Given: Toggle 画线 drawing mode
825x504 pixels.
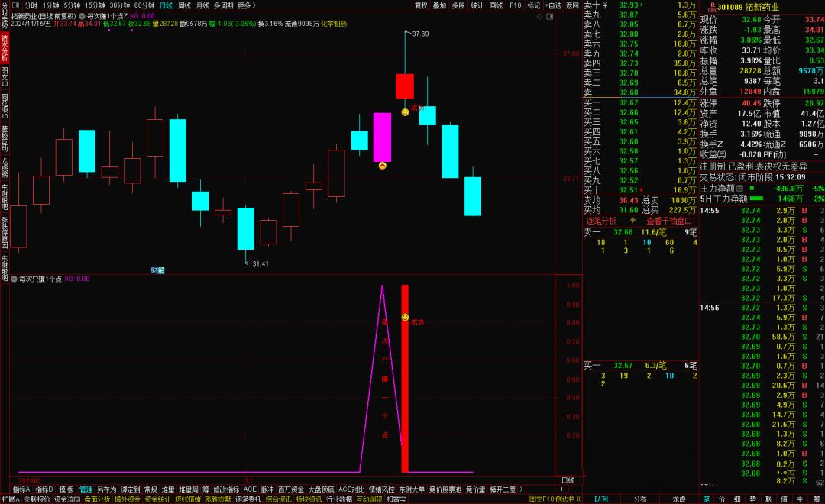Looking at the screenshot, I should (x=496, y=5).
